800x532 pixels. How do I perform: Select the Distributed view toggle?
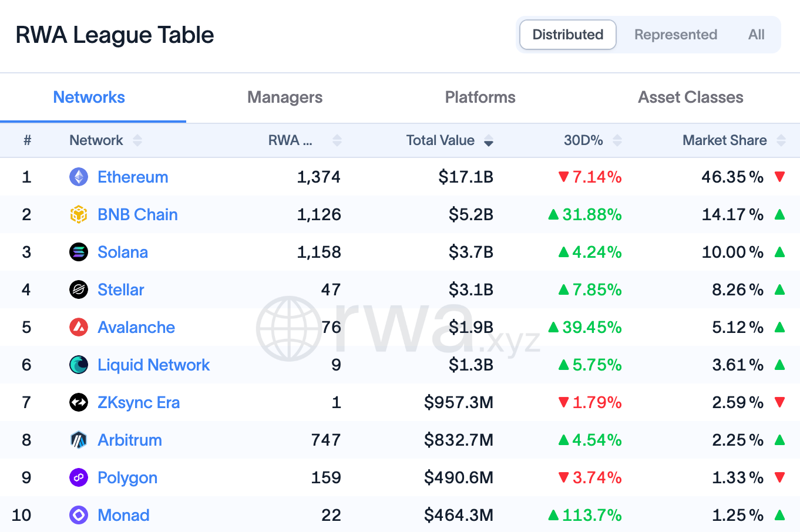pos(568,35)
